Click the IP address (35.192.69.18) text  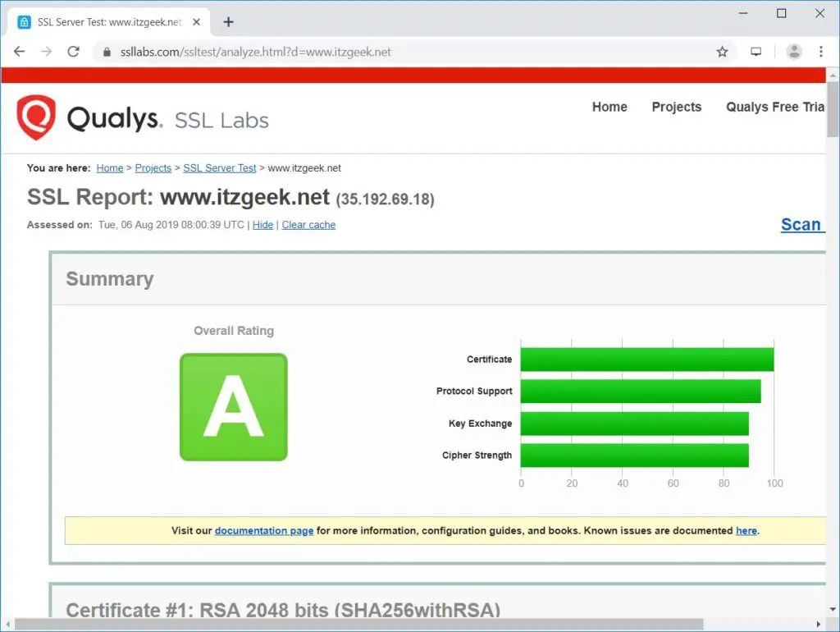[x=386, y=199]
